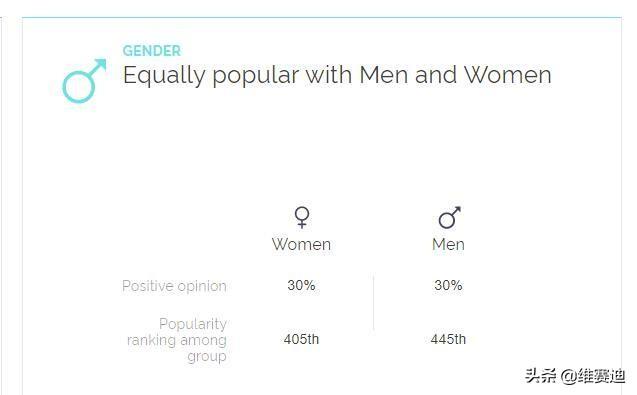637x395 pixels.
Task: Click the 445th ranking for Men
Action: click(448, 339)
